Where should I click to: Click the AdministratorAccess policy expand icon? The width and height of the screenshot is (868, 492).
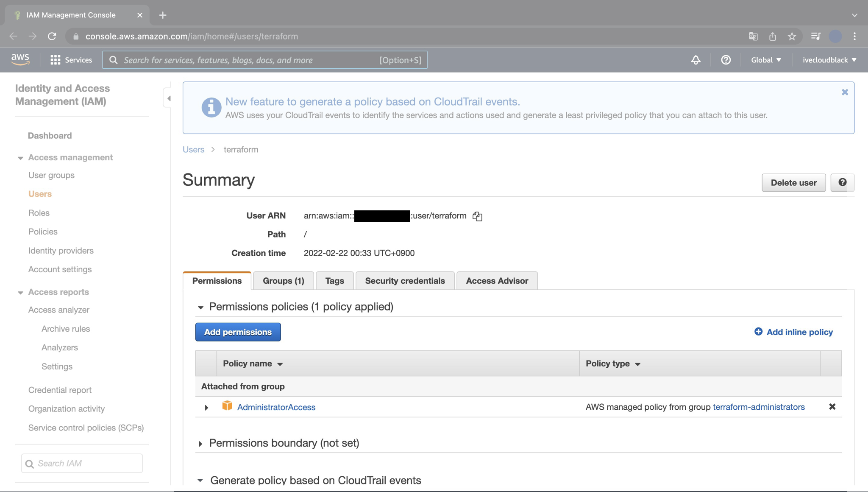pos(206,407)
